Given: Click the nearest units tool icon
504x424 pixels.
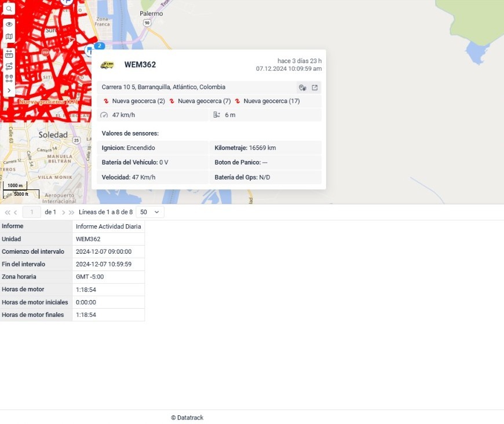Looking at the screenshot, I should tap(9, 78).
